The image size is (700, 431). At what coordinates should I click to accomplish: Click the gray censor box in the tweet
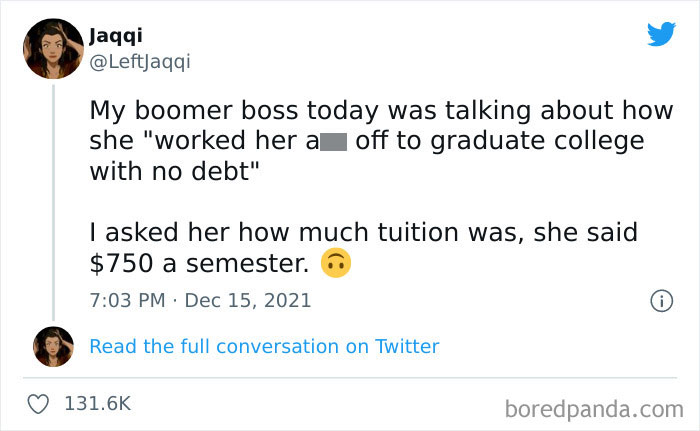[x=332, y=141]
